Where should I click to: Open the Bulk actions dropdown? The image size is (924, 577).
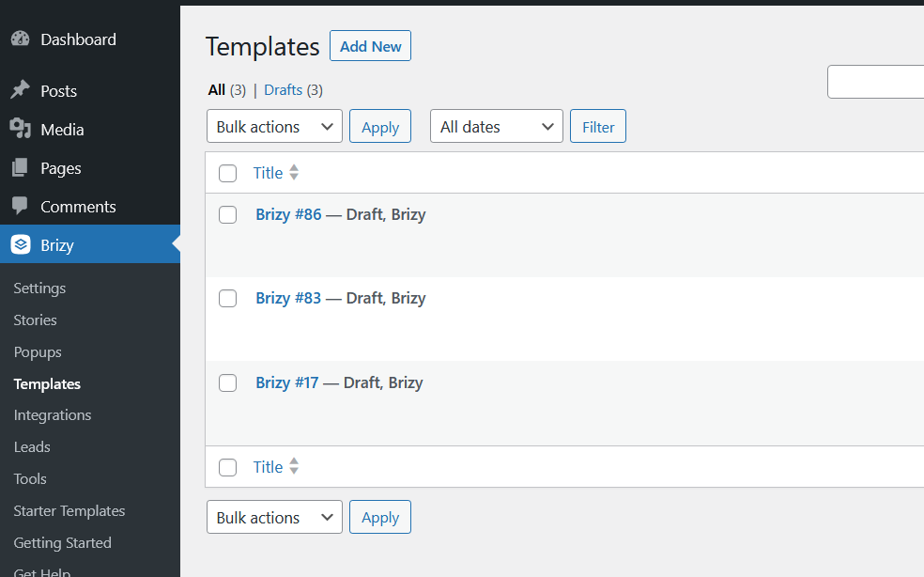pos(274,126)
